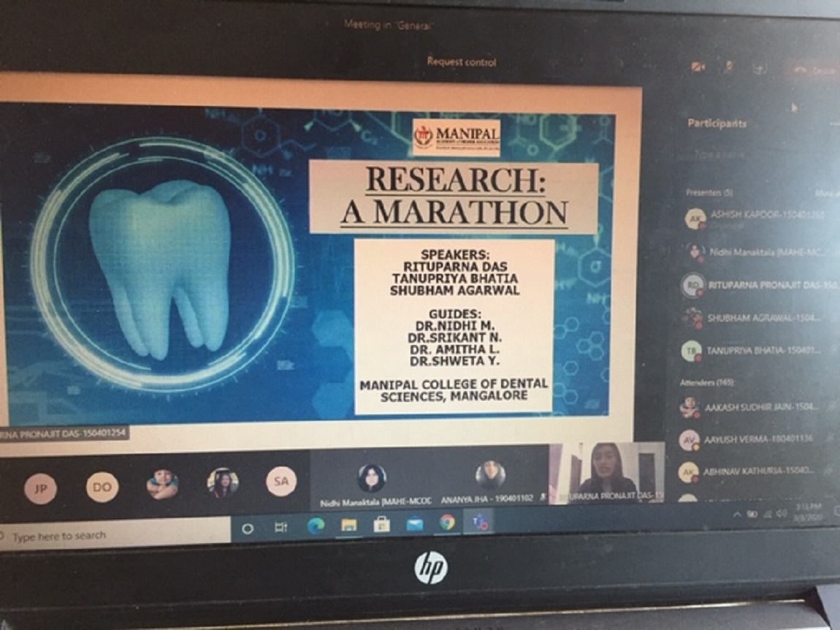Open Google Chrome from the taskbar
This screenshot has height=630, width=840.
pyautogui.click(x=447, y=523)
